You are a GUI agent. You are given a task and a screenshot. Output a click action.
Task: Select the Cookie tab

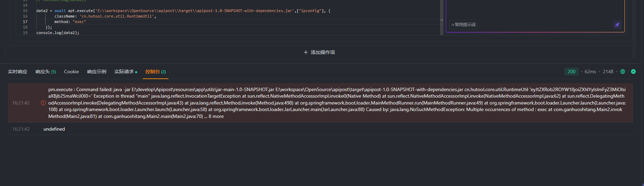click(71, 72)
